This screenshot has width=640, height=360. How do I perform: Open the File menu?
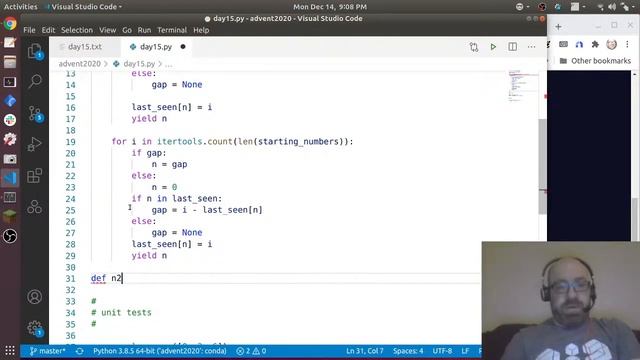click(29, 30)
